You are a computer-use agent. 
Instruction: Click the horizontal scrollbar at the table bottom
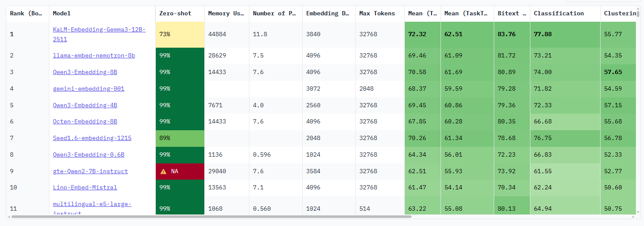[212, 217]
